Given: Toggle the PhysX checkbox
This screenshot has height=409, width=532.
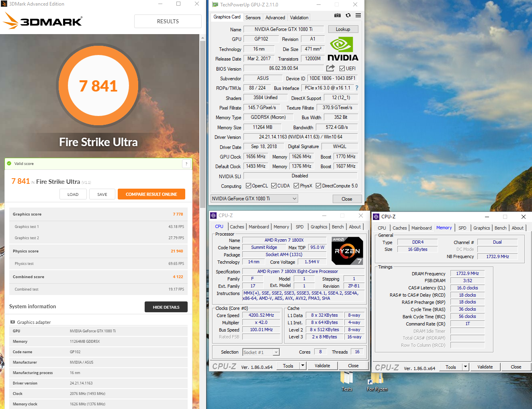Looking at the screenshot, I should pos(297,186).
